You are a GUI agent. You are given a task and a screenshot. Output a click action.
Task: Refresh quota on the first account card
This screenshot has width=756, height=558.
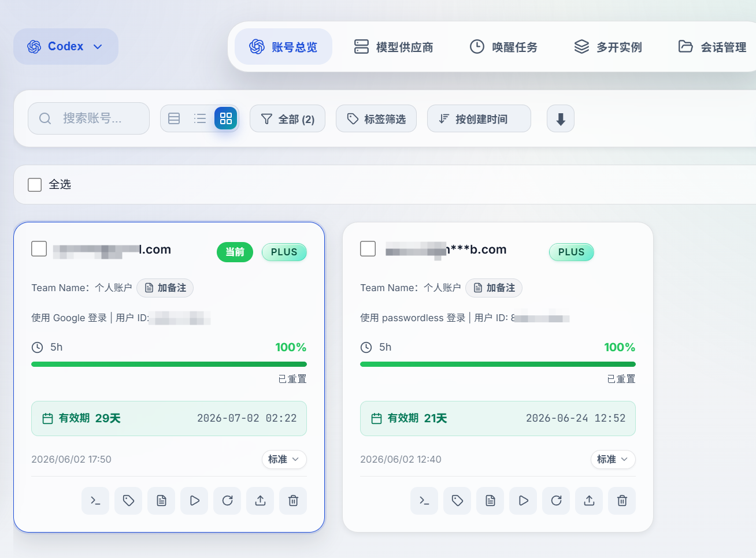pyautogui.click(x=227, y=500)
